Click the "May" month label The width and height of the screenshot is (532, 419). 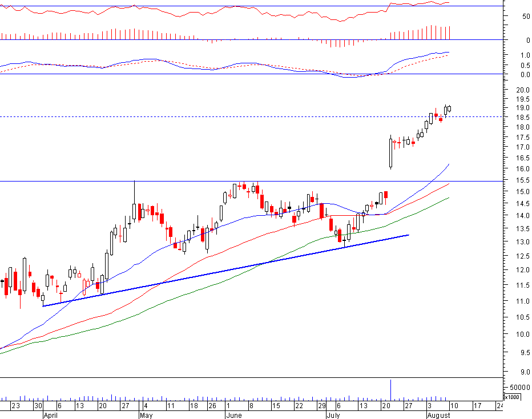coord(146,415)
